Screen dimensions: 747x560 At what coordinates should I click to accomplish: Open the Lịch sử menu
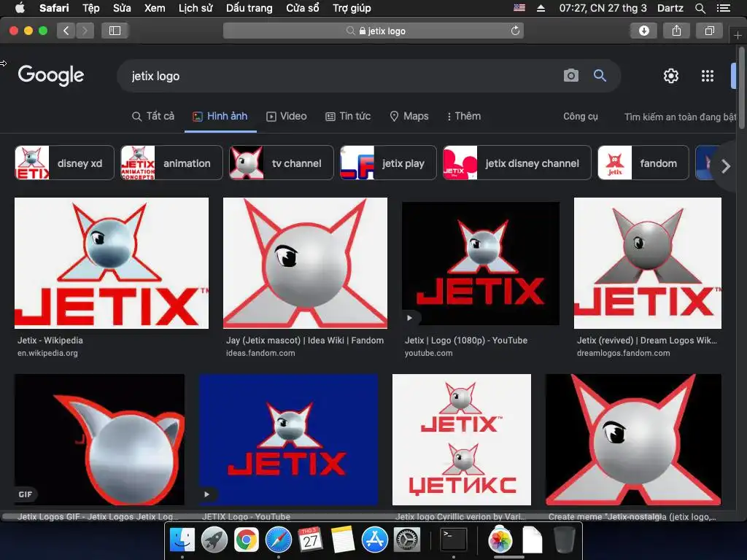click(196, 8)
